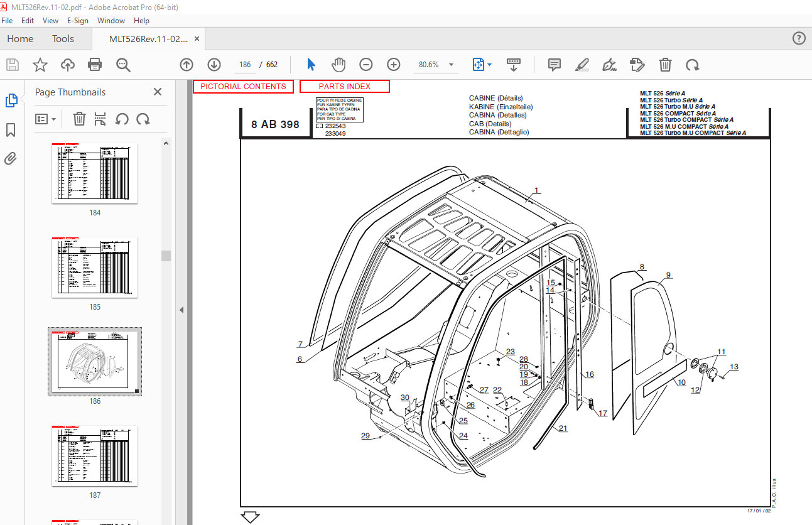The height and width of the screenshot is (525, 812).
Task: Click the PICTORIAL CONTENTS link
Action: point(243,87)
